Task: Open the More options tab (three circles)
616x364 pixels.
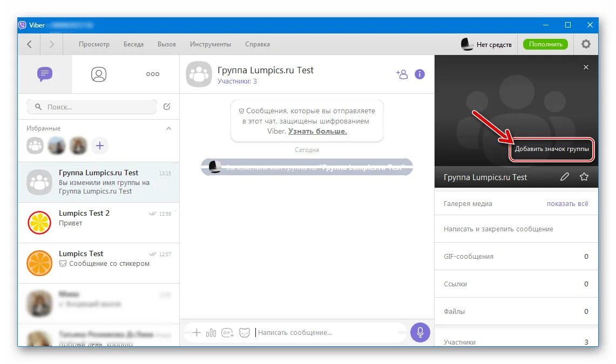Action: tap(152, 74)
